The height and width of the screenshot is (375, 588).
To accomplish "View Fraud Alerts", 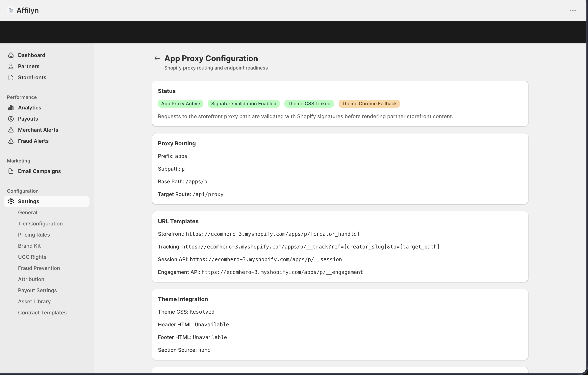I will (x=46, y=141).
